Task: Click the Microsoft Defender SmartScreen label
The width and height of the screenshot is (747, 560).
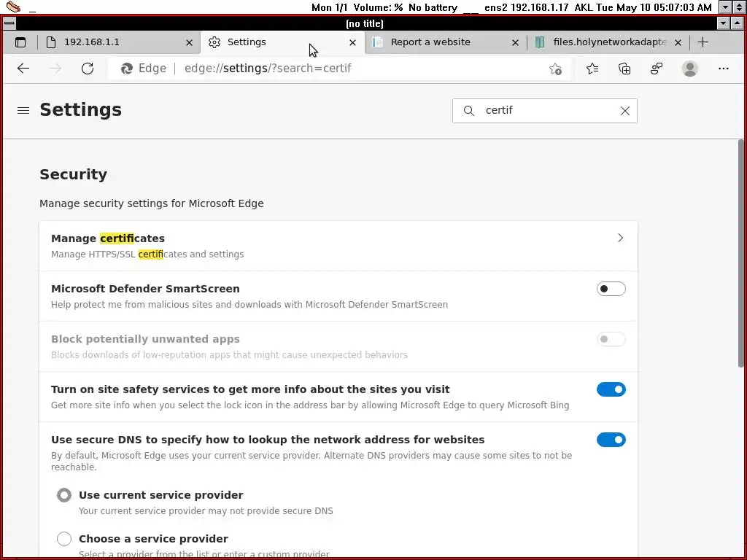Action: pyautogui.click(x=145, y=289)
